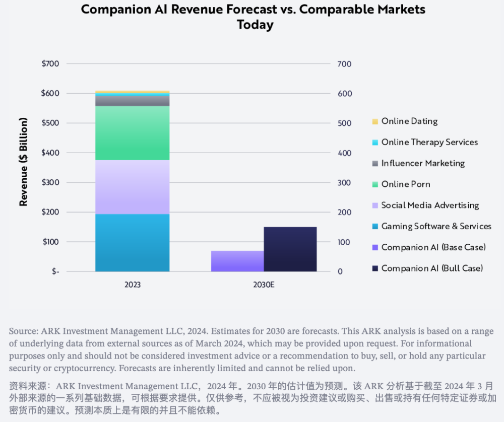Click the Online Therapy Services cyan swatch
The height and width of the screenshot is (422, 504).
pyautogui.click(x=375, y=143)
